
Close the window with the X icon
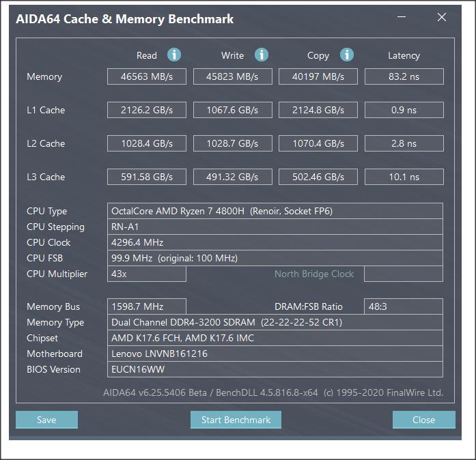[x=442, y=17]
